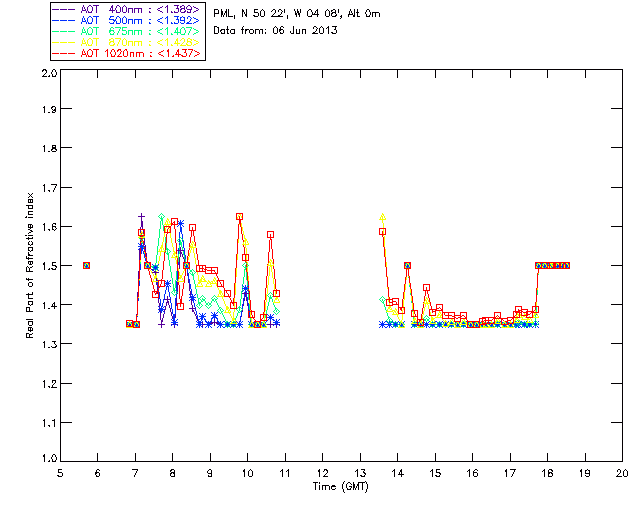Click the 12 x-axis label

[x=322, y=473]
